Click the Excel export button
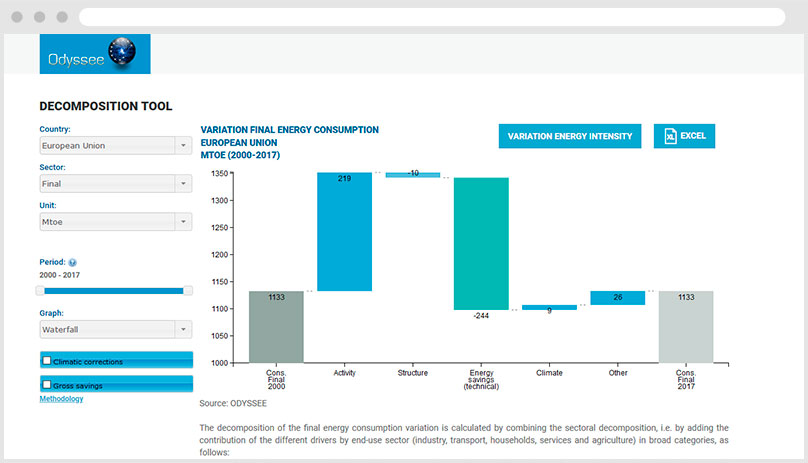Screen dimensions: 808x463 (x=684, y=137)
